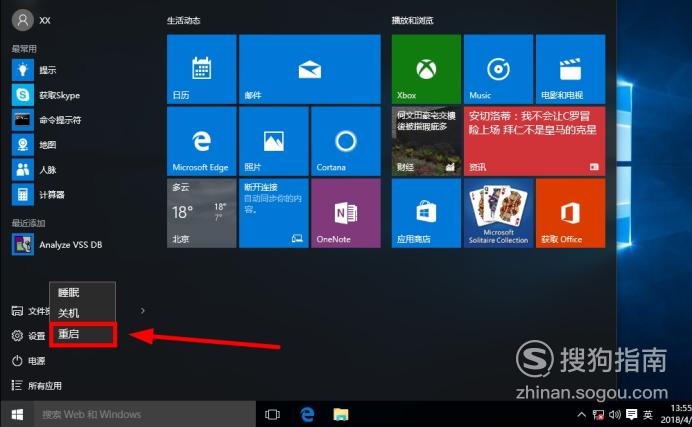Open Task View on the taskbar
Viewport: 692px width, 427px height.
pos(272,414)
